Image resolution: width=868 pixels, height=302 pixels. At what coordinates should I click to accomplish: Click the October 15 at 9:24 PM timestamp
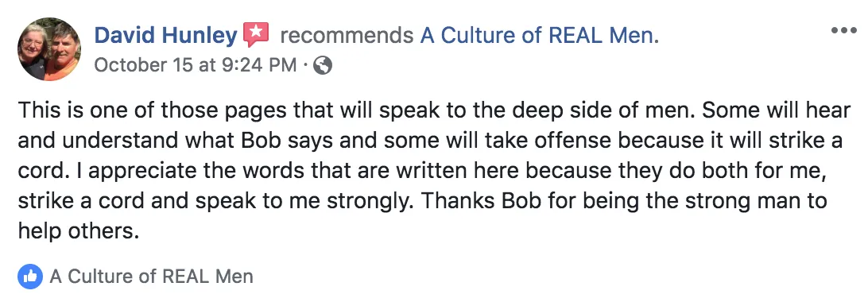pyautogui.click(x=196, y=65)
